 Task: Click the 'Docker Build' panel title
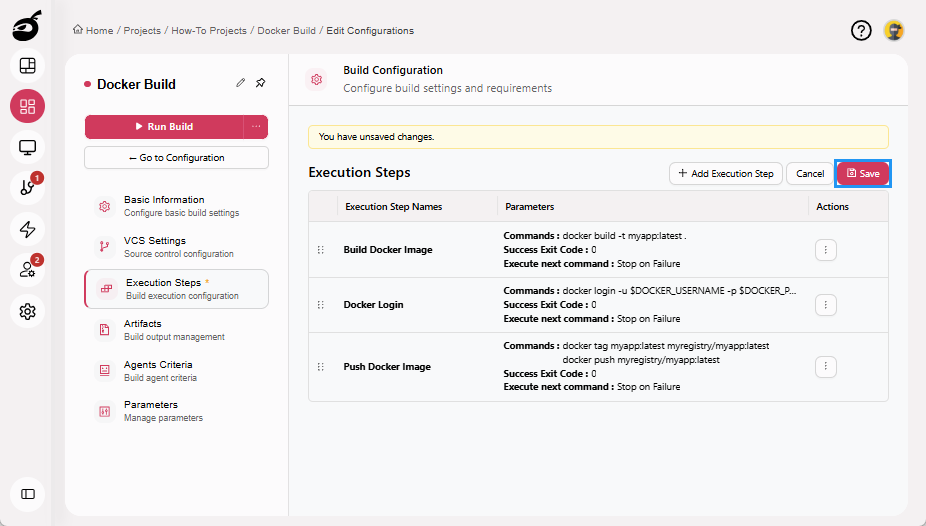tap(136, 84)
